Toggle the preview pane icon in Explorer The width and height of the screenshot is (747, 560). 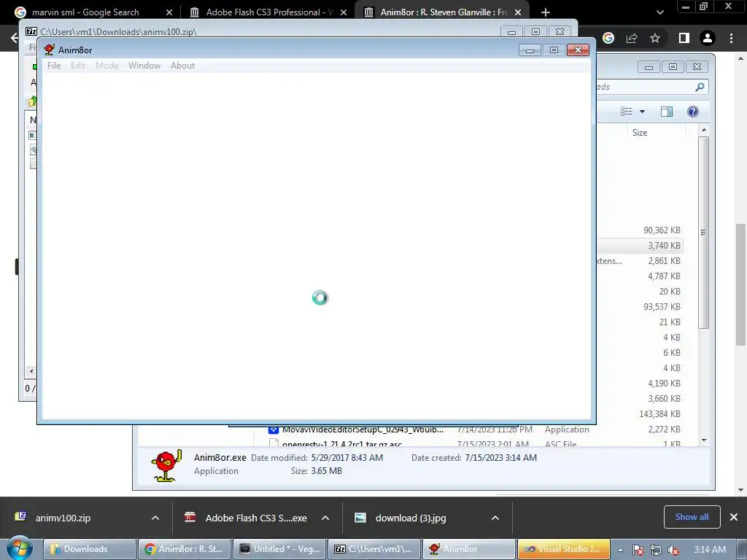667,112
